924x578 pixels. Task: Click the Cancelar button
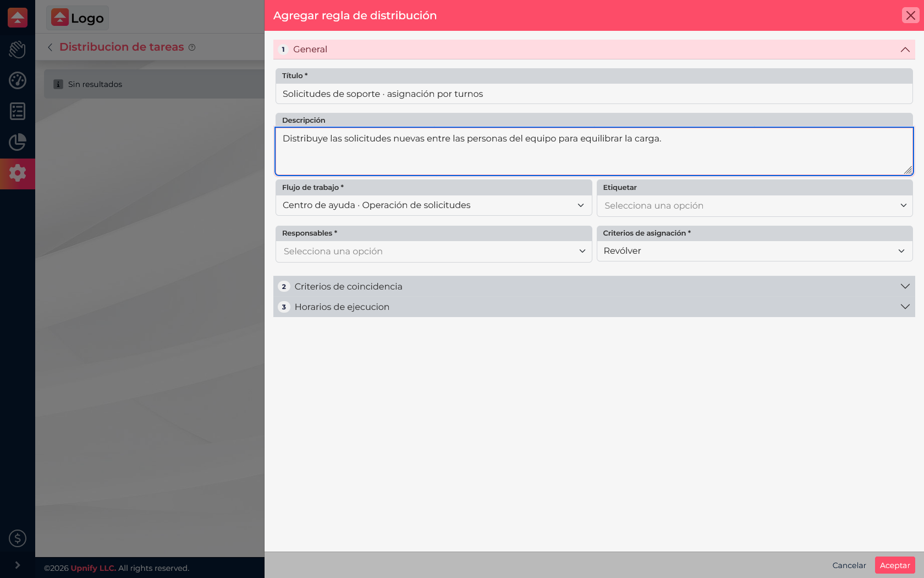[x=849, y=565]
